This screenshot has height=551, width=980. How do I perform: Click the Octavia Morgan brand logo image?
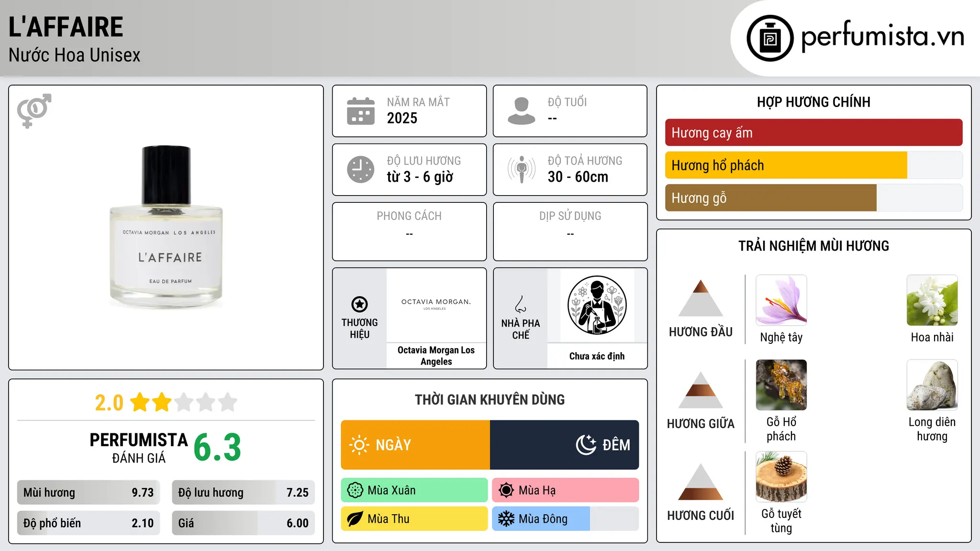[436, 305]
